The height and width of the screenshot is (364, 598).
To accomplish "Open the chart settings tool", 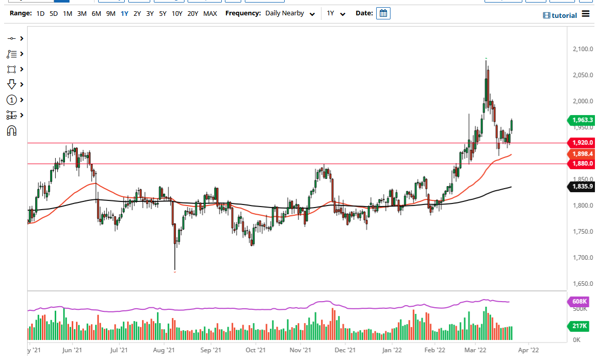I will point(11,115).
